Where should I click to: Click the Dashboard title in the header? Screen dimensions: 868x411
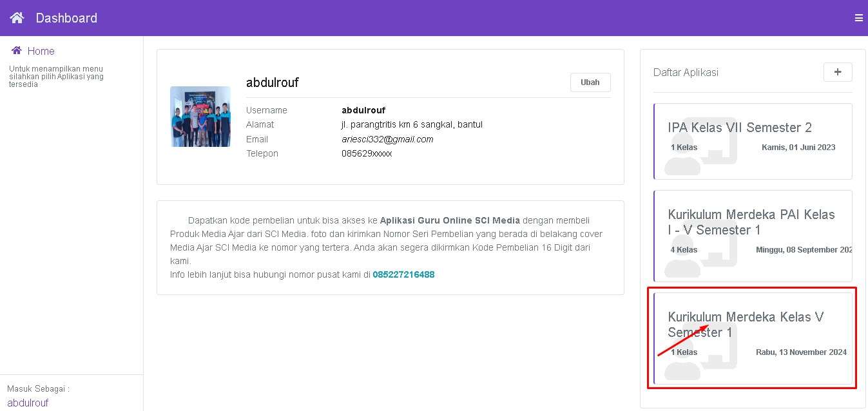(x=66, y=18)
